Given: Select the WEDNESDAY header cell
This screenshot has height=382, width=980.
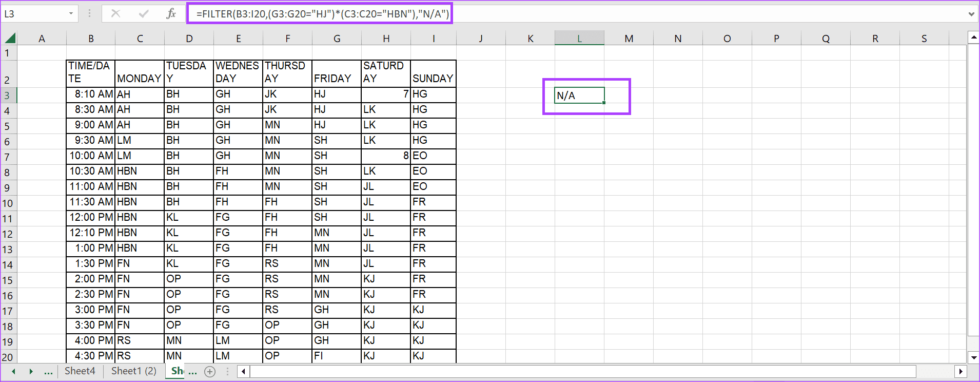Looking at the screenshot, I should click(x=238, y=73).
